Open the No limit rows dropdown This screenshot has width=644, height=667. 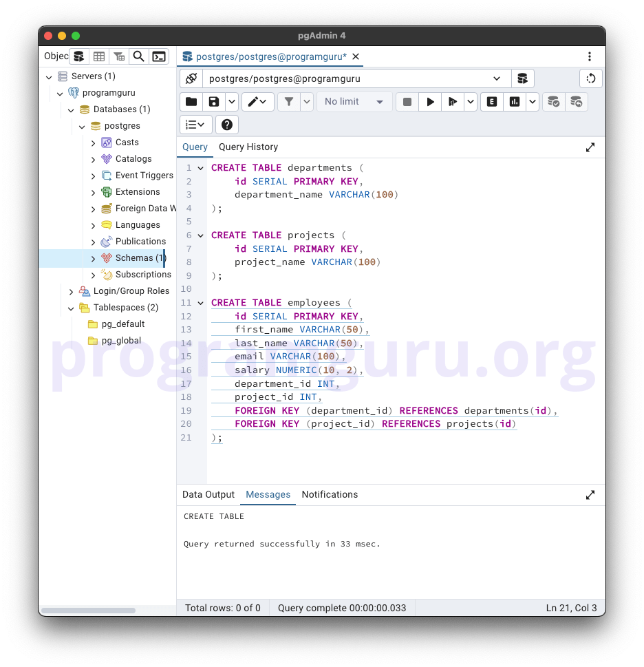click(x=354, y=102)
